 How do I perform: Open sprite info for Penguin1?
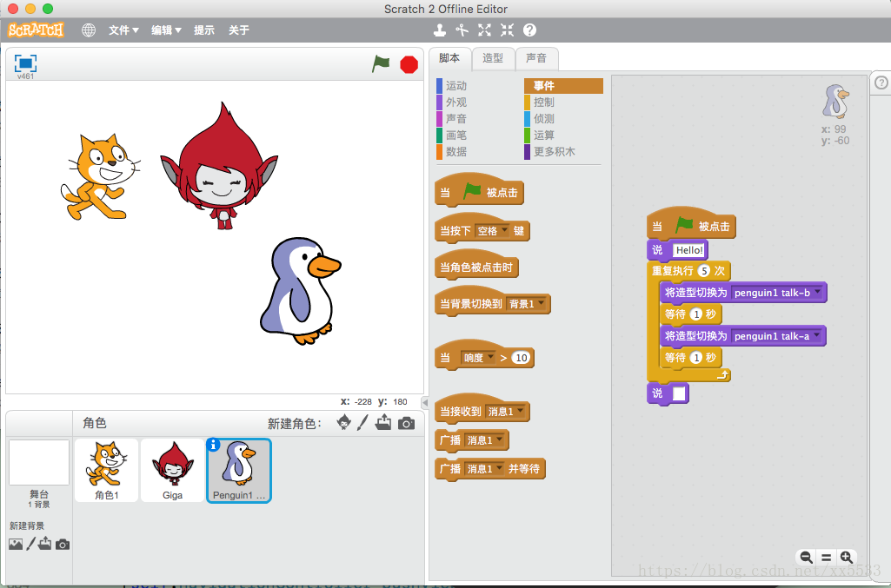click(213, 445)
